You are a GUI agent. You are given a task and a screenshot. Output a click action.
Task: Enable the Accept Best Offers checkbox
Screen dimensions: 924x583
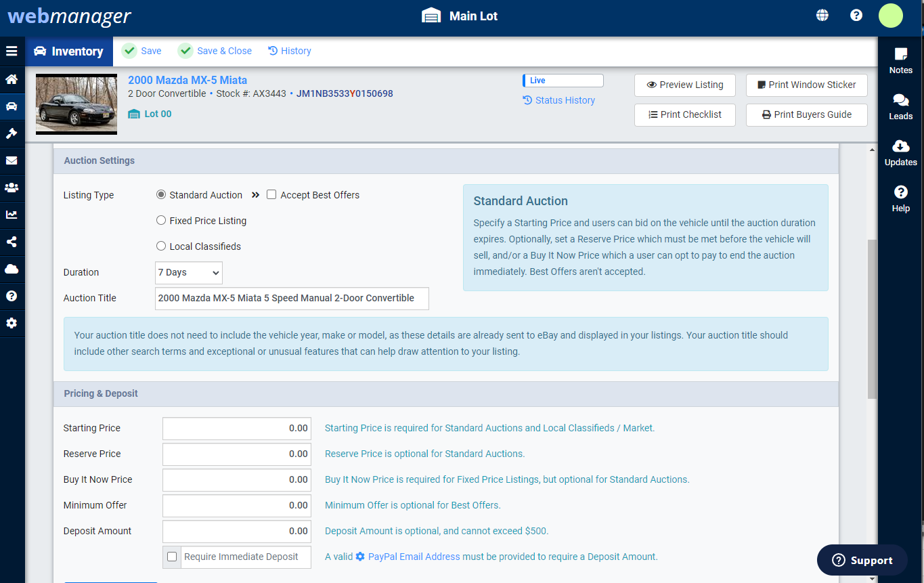point(271,195)
